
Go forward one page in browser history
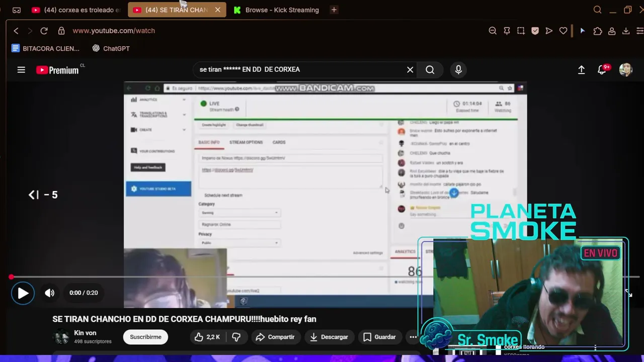click(x=30, y=31)
